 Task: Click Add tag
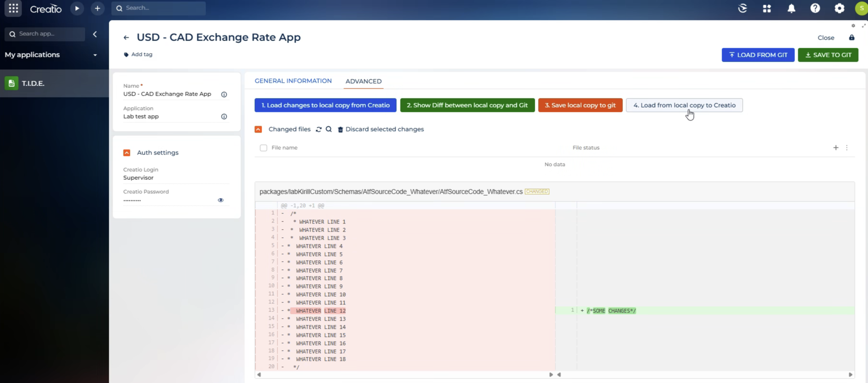138,54
